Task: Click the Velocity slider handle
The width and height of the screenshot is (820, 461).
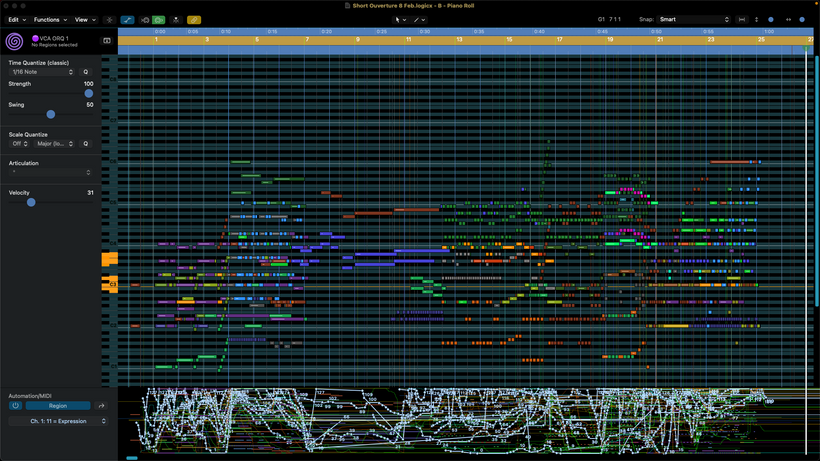Action: point(31,202)
